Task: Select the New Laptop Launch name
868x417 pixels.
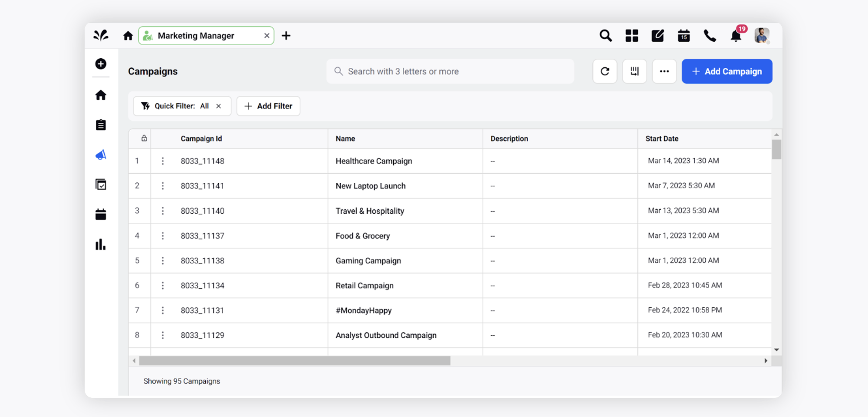Action: [371, 186]
